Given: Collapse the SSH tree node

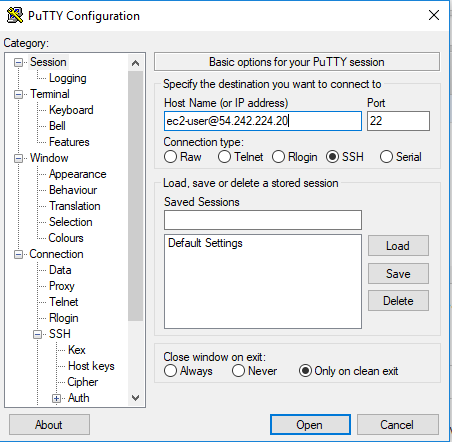Looking at the screenshot, I should (x=38, y=334).
